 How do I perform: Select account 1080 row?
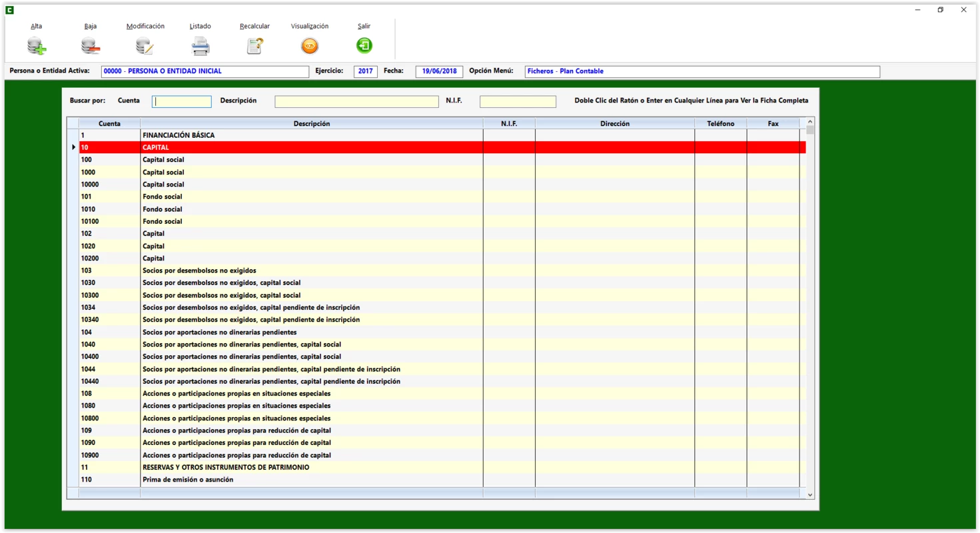pos(442,406)
